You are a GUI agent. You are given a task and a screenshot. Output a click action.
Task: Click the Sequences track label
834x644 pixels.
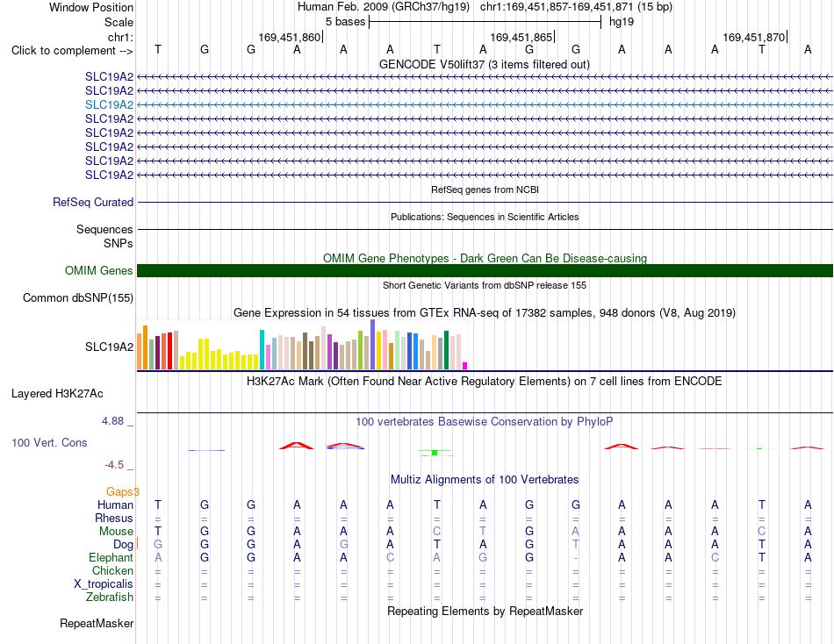pos(104,229)
